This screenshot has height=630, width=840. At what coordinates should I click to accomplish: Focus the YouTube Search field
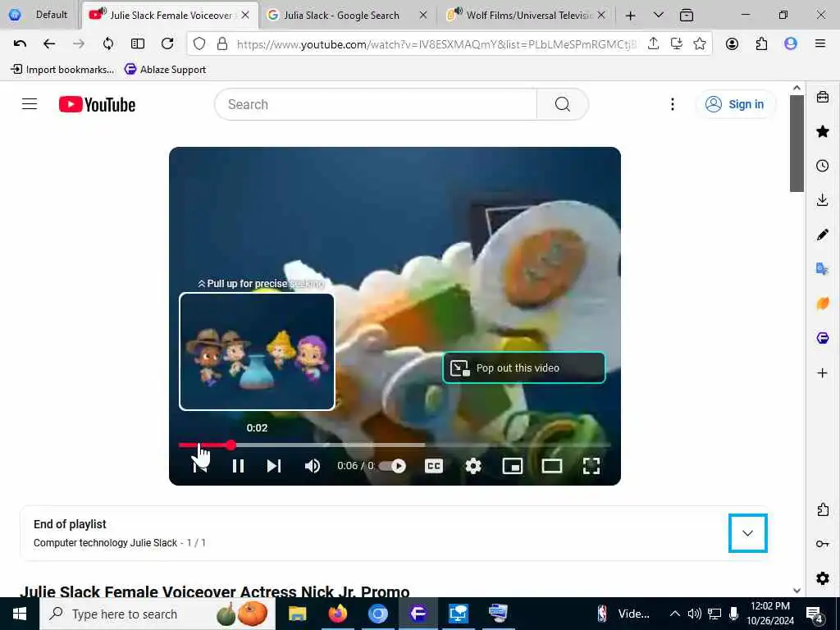(376, 104)
